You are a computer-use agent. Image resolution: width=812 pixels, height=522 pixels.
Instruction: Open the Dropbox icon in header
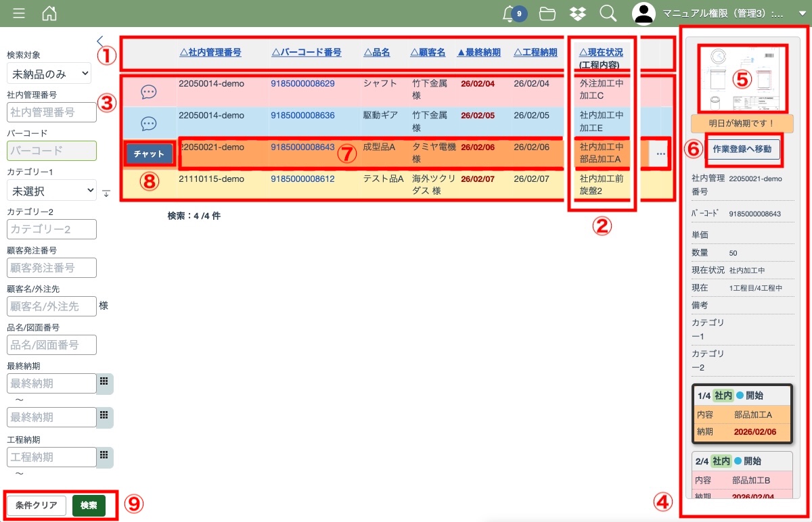577,13
